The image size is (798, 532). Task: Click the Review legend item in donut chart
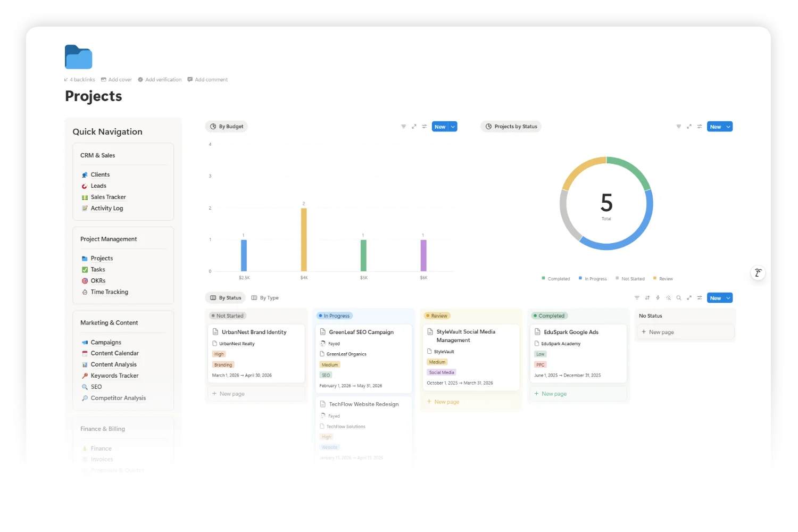[663, 279]
